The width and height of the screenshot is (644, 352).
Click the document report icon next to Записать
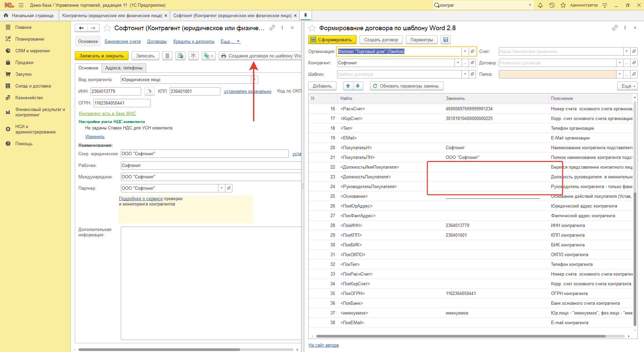[167, 56]
